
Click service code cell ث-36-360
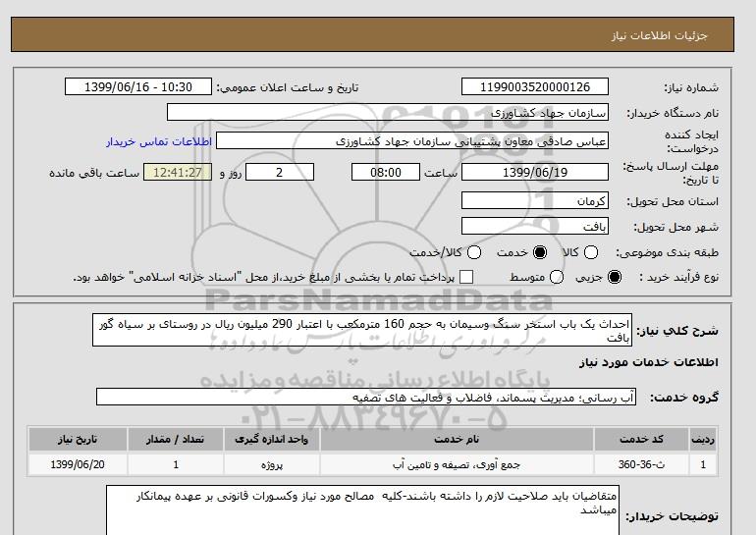pos(641,464)
